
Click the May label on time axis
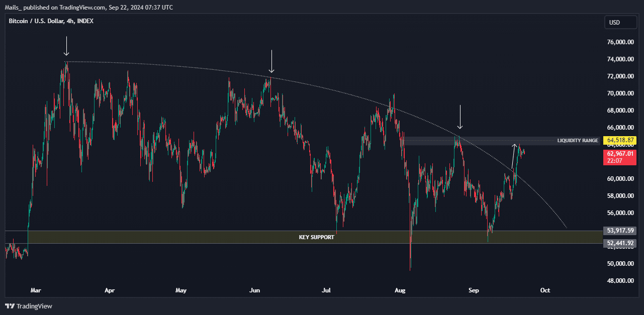[x=181, y=290]
